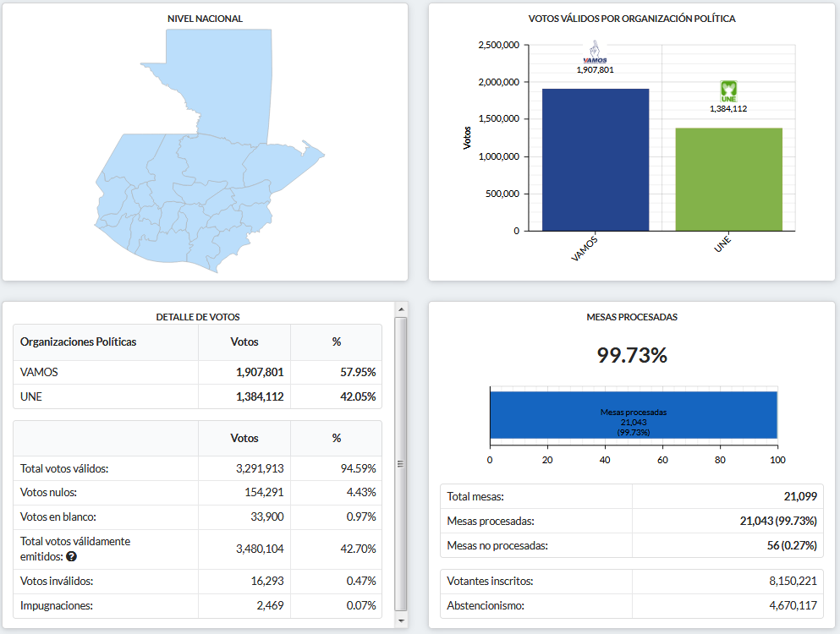
Task: Click the VAMOS label on the chart axis
Action: [585, 250]
